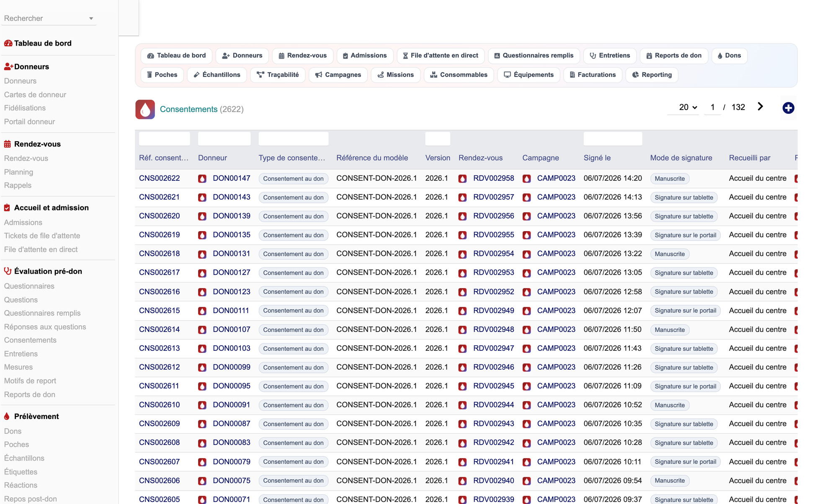Open the Admissions tab

tap(365, 56)
